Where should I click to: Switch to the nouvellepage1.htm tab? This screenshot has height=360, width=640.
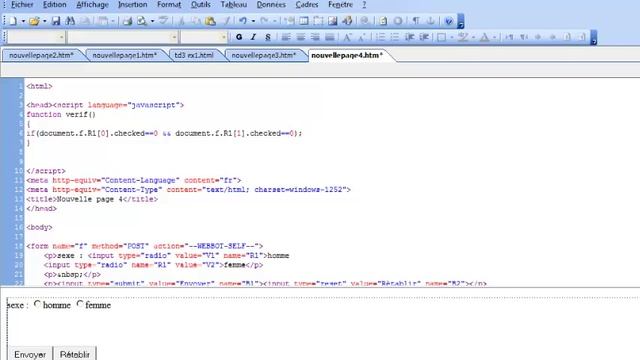coord(124,55)
